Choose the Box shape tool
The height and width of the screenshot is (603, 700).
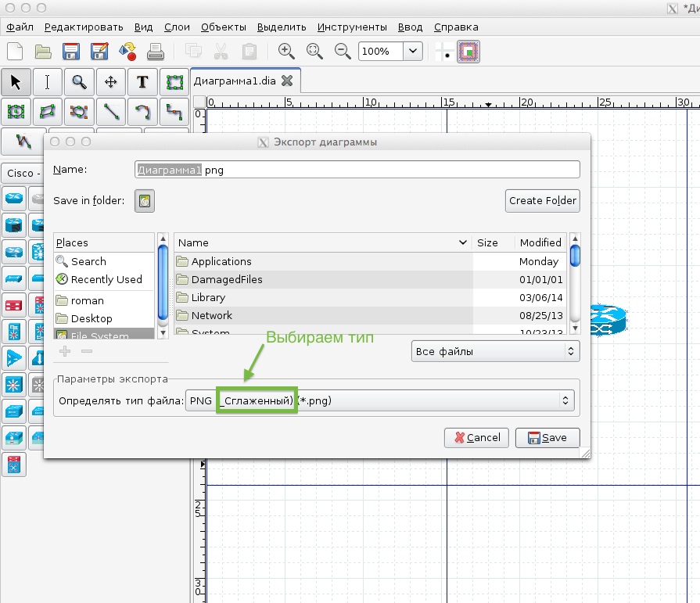pos(174,82)
